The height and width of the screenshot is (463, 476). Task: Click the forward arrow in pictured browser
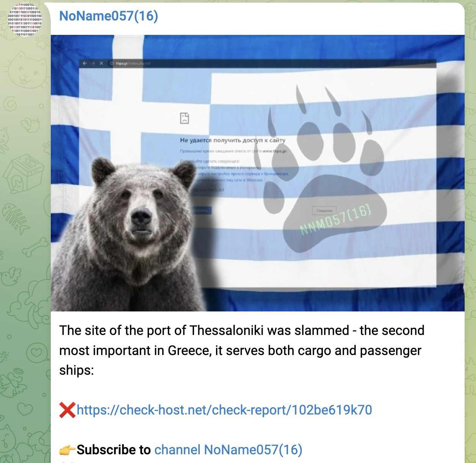(x=93, y=63)
